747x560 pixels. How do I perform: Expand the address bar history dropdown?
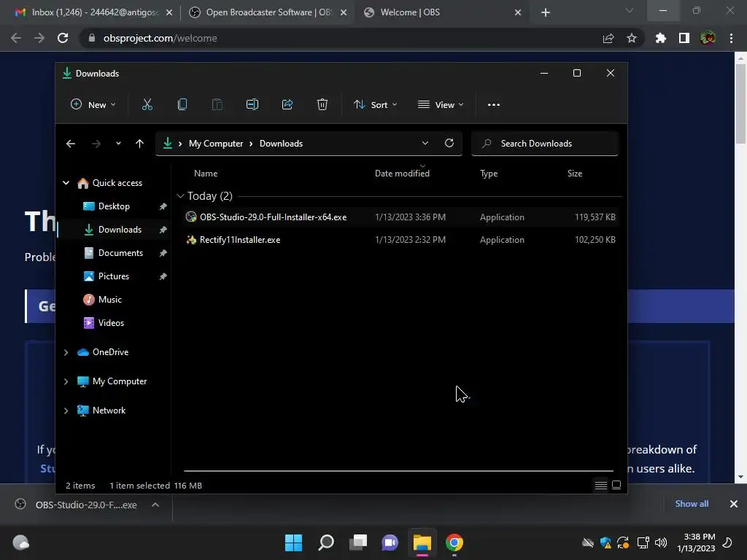pos(425,144)
